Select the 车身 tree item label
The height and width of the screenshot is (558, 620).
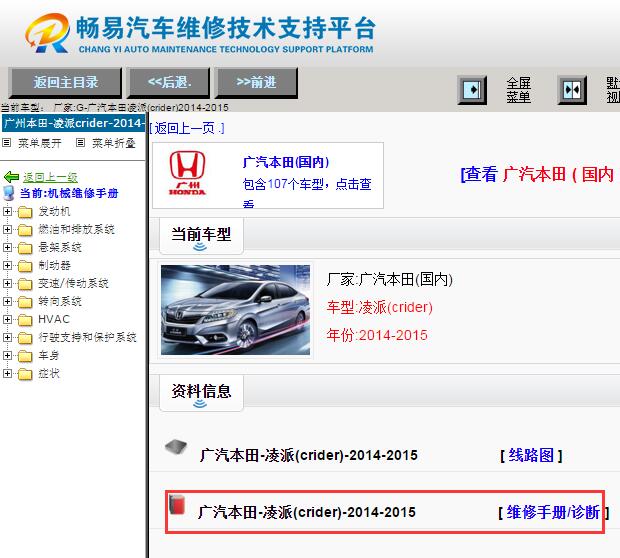[49, 355]
